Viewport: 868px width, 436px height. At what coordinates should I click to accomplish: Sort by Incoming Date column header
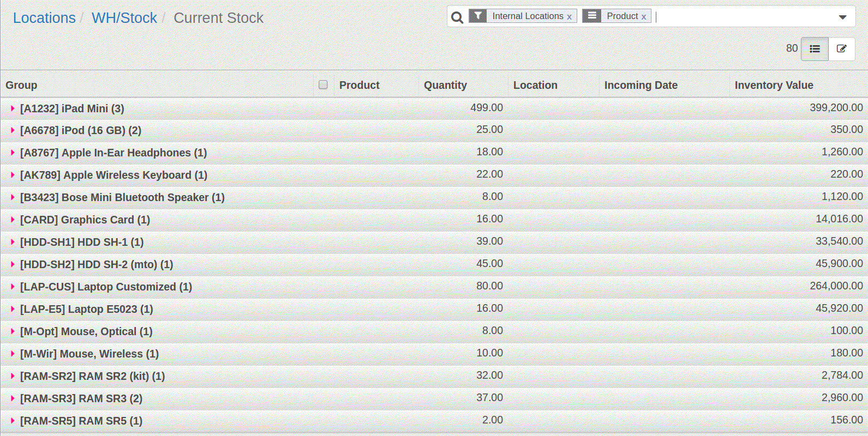(640, 85)
